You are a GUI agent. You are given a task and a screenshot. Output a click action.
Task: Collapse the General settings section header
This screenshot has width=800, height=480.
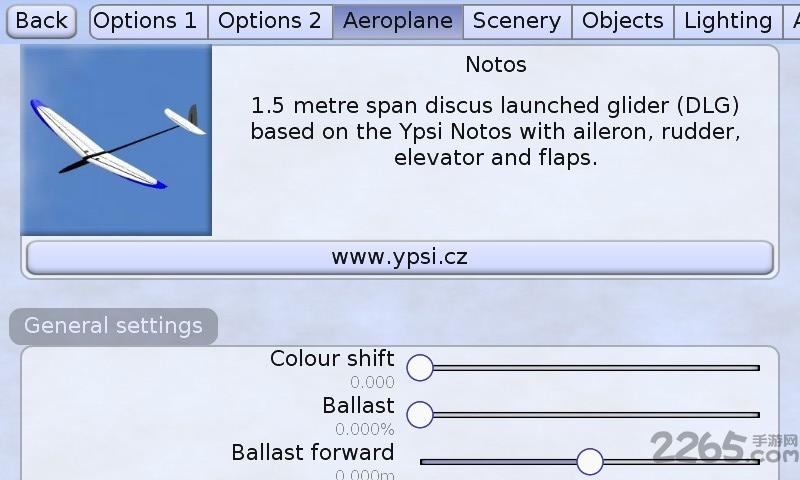113,326
